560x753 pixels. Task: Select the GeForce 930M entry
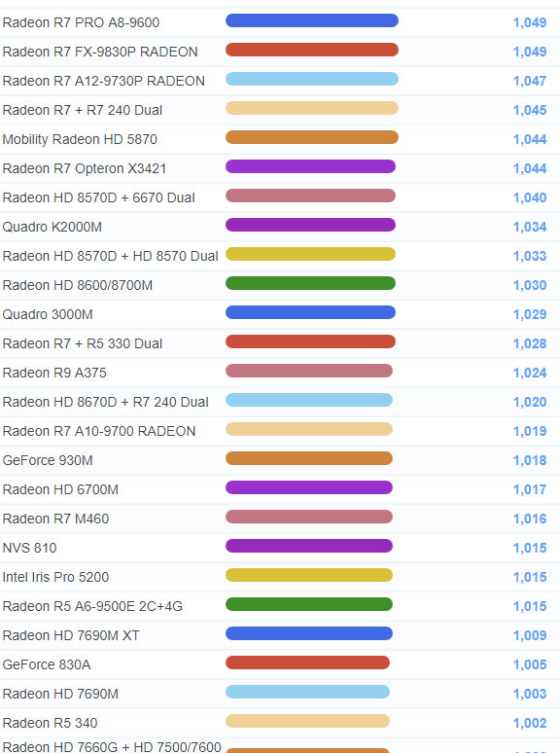48,460
